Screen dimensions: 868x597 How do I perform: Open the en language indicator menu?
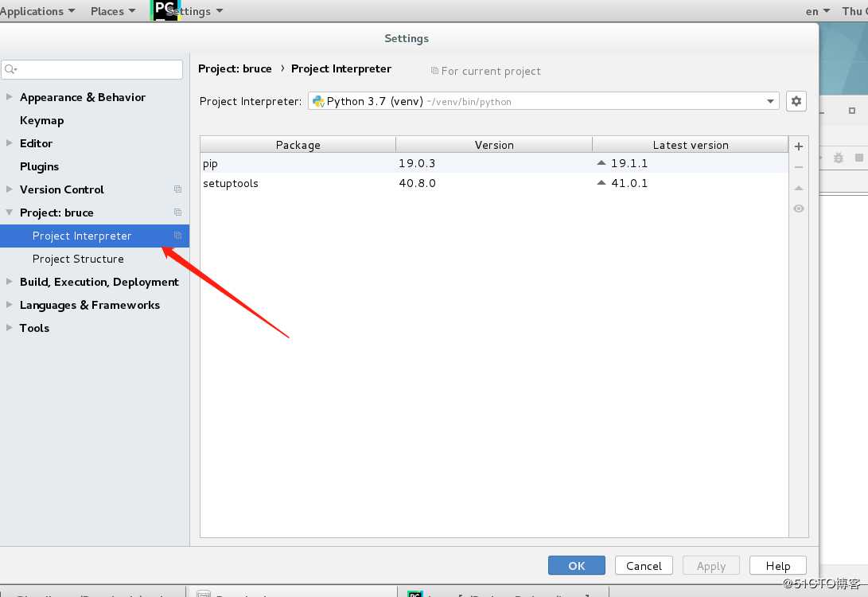coord(818,11)
